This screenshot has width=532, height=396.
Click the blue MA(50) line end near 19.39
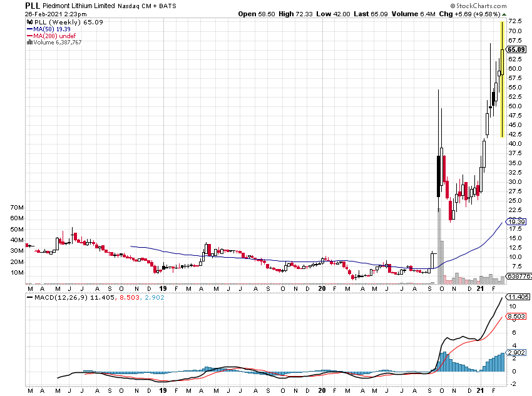pos(501,223)
